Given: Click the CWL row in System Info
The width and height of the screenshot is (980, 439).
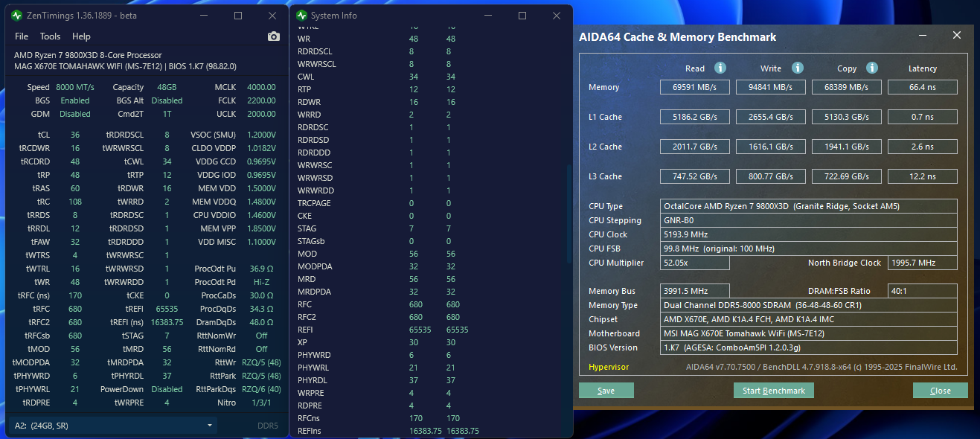Looking at the screenshot, I should (x=428, y=77).
